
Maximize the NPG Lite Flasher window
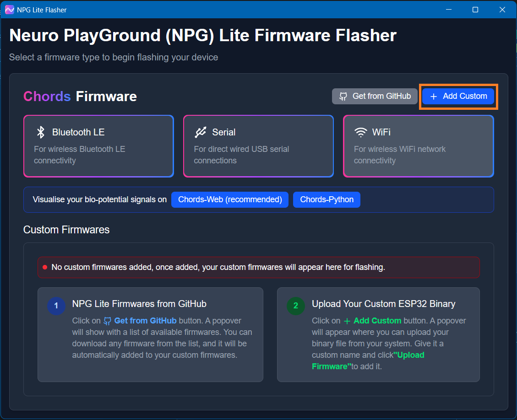tap(475, 10)
